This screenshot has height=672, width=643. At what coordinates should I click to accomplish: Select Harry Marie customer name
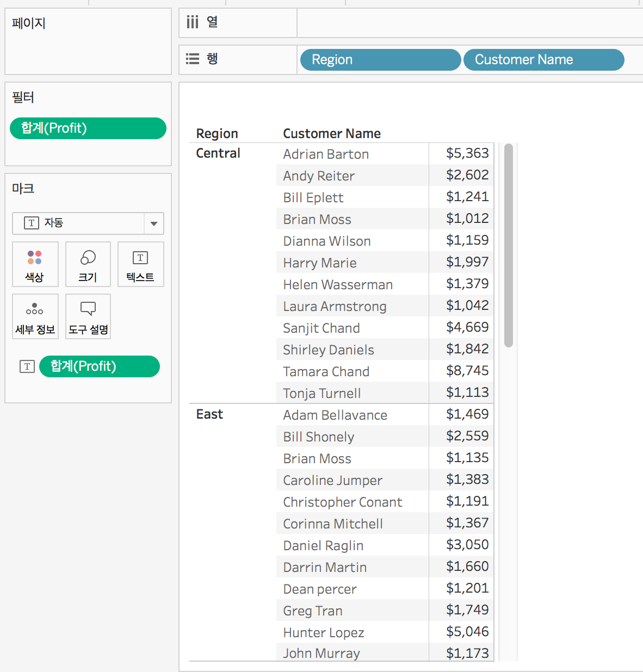[320, 263]
